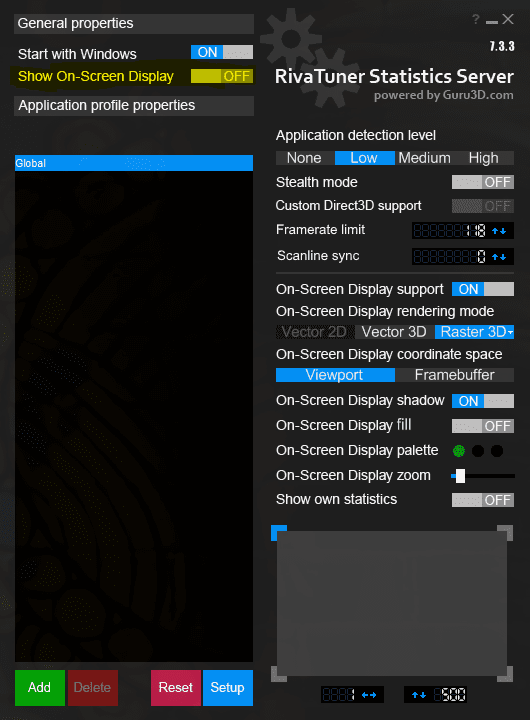The height and width of the screenshot is (720, 530).
Task: Click the On-Screen Display zoom slider handle
Action: pos(460,476)
